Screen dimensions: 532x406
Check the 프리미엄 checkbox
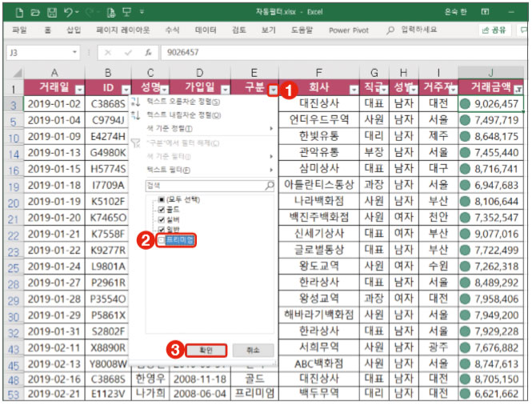point(162,240)
